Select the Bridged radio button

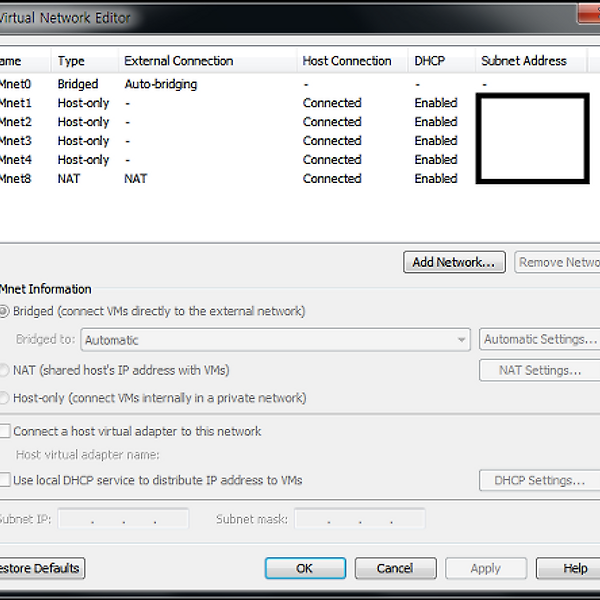tap(4, 311)
